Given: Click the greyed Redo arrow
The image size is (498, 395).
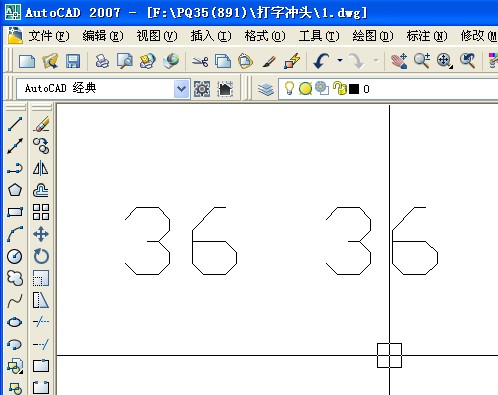Looking at the screenshot, I should click(x=357, y=61).
